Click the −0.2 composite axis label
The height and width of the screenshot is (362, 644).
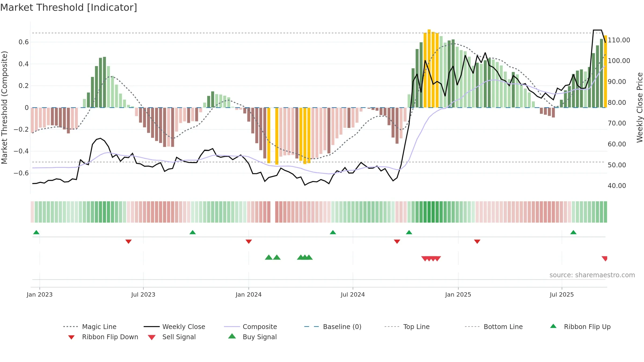(21, 130)
